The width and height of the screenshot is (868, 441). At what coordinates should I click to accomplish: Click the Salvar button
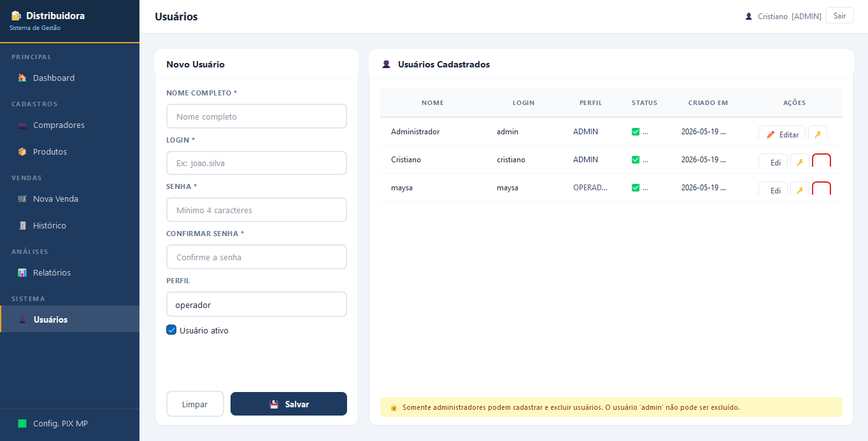(288, 404)
